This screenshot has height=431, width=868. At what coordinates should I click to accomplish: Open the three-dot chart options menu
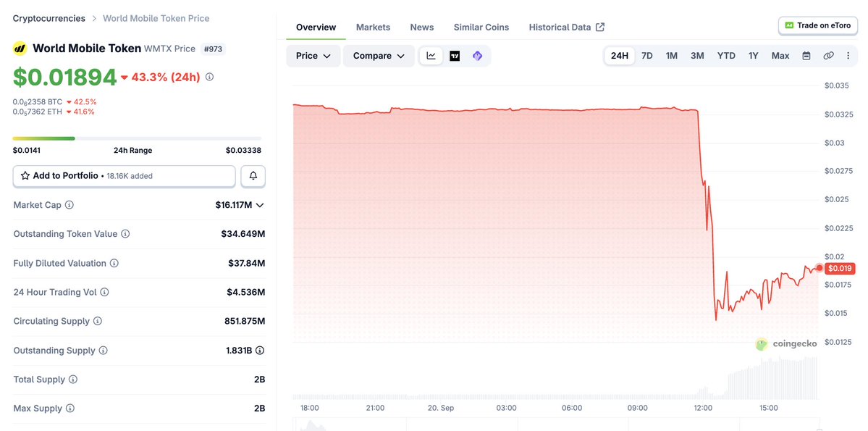(848, 55)
